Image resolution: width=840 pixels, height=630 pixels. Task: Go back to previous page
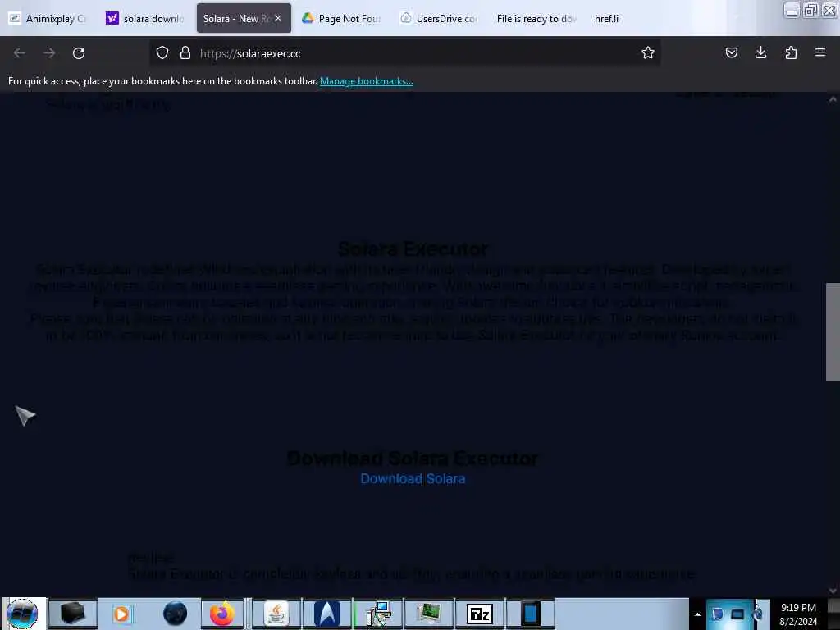(20, 53)
